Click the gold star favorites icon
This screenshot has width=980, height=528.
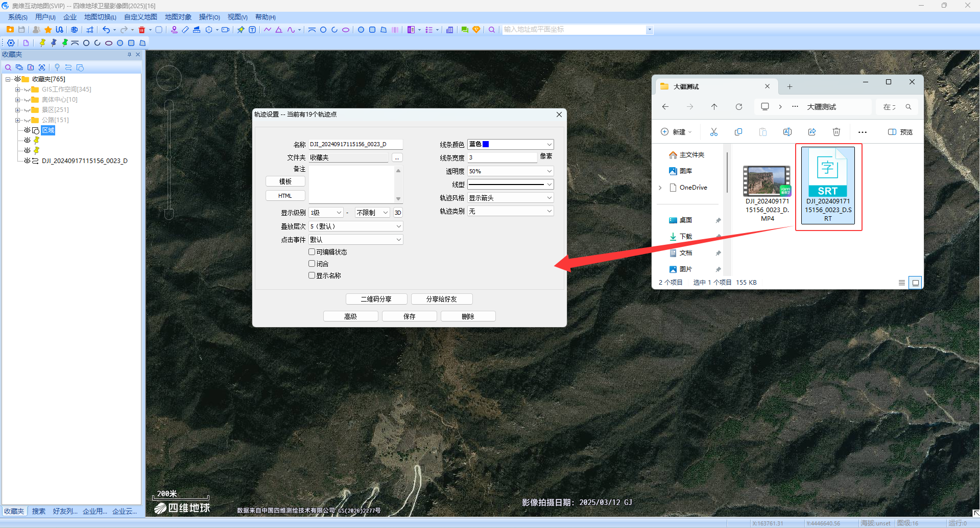[x=48, y=30]
